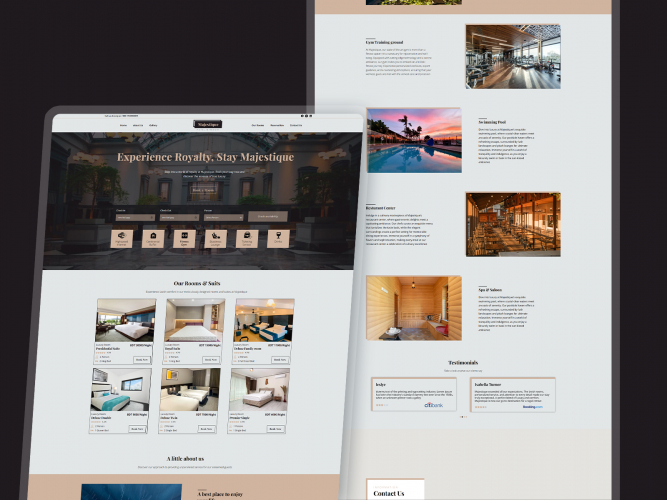667x500 pixels.
Task: Open the Deluxe Family room photo
Action: 264,320
